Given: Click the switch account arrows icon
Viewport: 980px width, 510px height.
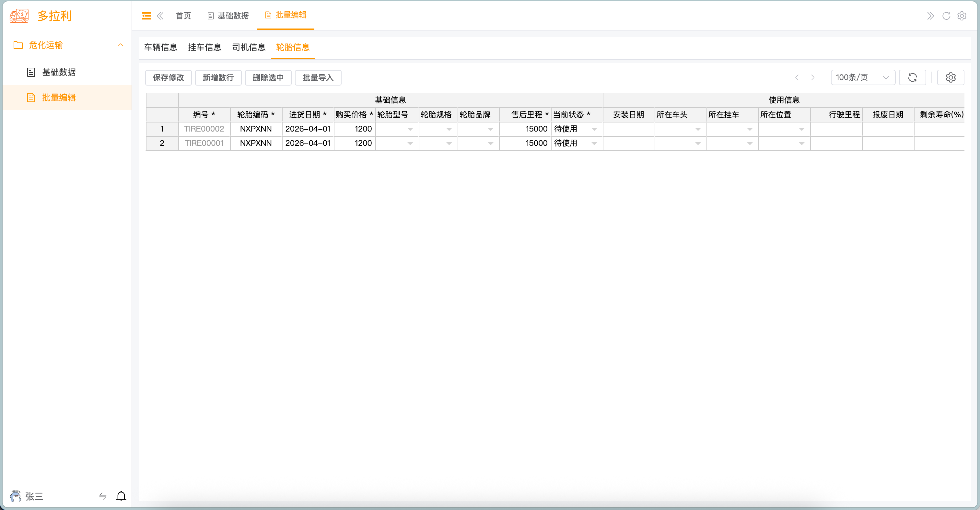Looking at the screenshot, I should 102,496.
